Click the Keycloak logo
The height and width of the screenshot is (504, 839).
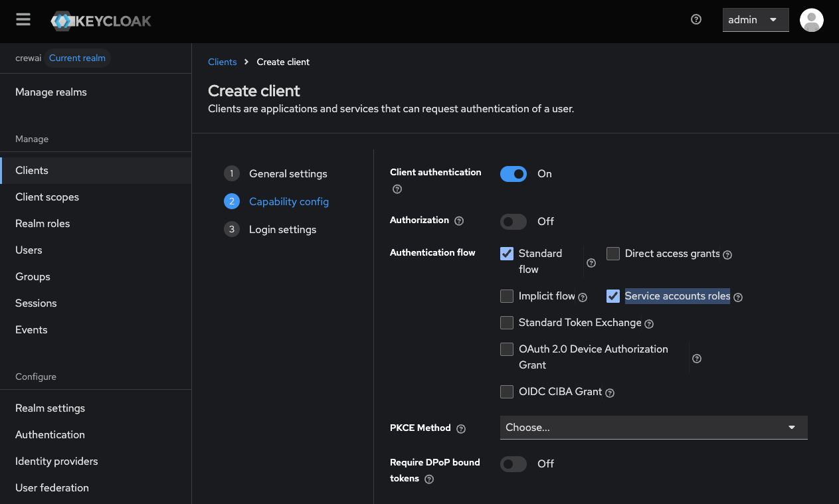[x=100, y=20]
